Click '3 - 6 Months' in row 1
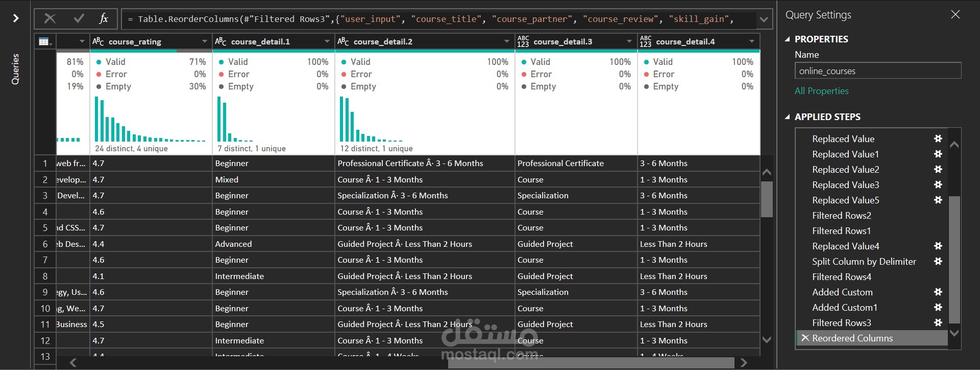Viewport: 980px width, 370px height. [698, 163]
